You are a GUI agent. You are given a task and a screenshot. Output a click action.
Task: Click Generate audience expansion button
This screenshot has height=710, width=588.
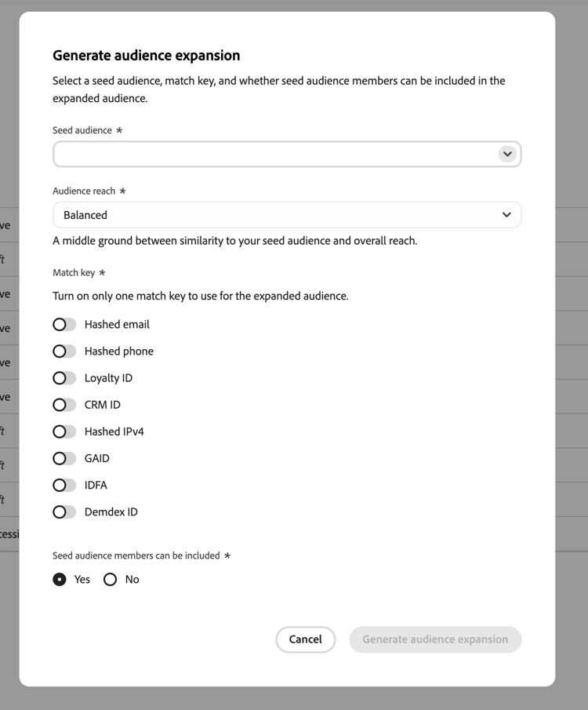[x=435, y=639]
